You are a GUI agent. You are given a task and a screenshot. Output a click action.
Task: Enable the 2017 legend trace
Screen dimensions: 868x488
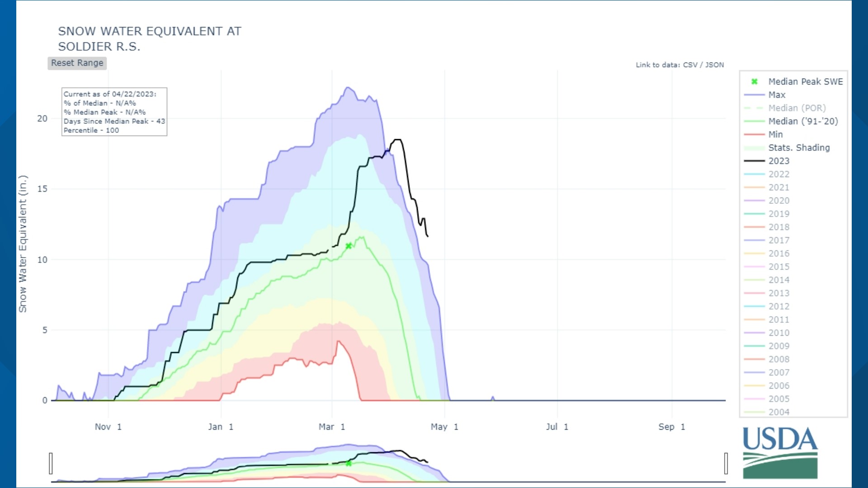[778, 240]
